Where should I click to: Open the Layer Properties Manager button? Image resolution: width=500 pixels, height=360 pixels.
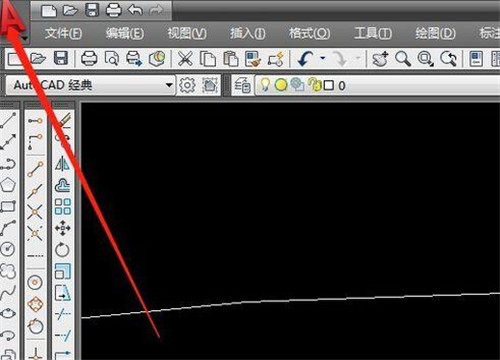242,85
